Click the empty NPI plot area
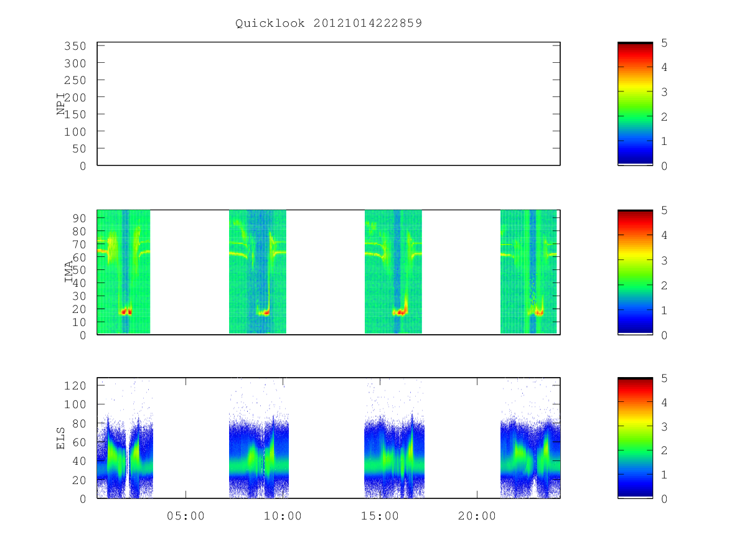This screenshot has height=560, width=747. [x=329, y=104]
